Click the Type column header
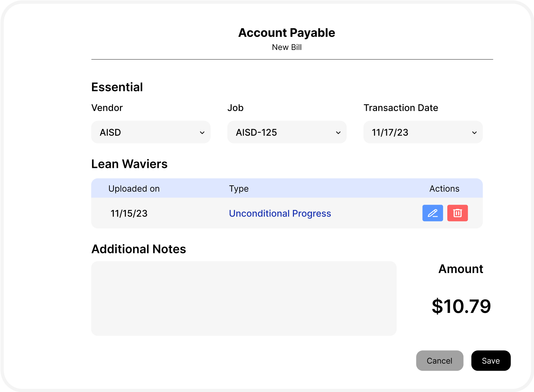534x392 pixels. 239,189
